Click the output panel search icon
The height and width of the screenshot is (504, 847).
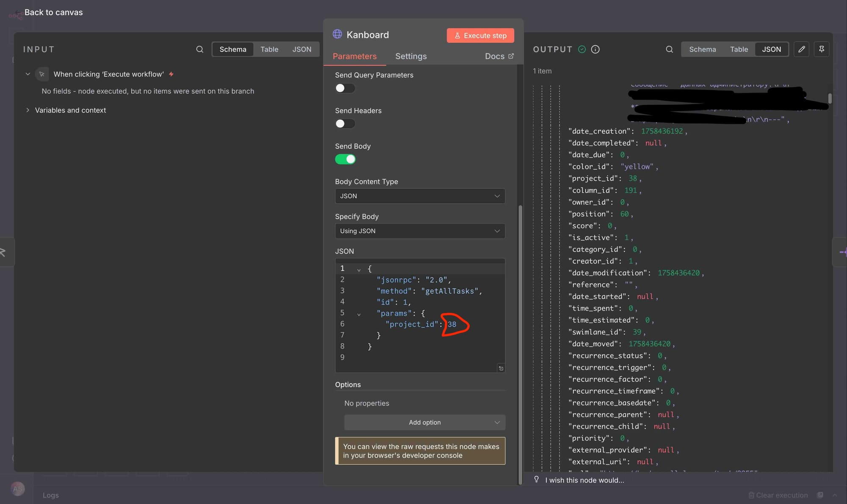pos(669,49)
